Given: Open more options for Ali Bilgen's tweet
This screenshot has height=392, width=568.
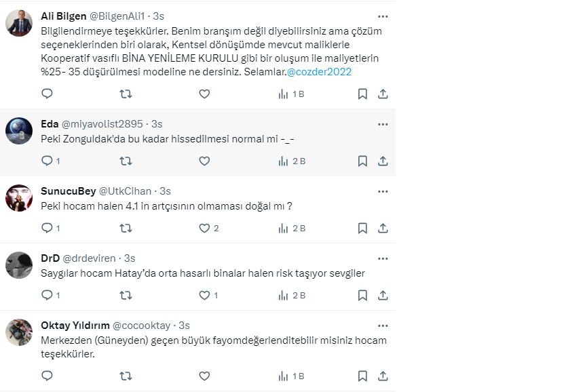Looking at the screenshot, I should tap(383, 16).
